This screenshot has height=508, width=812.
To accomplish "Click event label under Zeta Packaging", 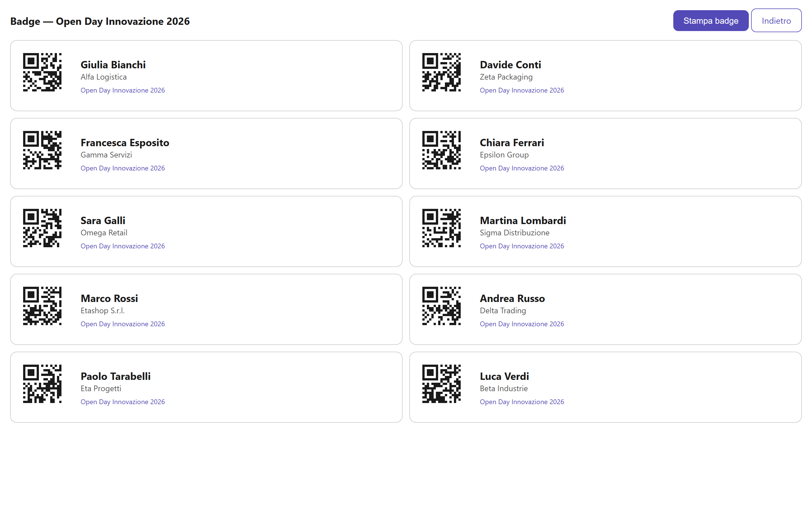I will point(522,90).
